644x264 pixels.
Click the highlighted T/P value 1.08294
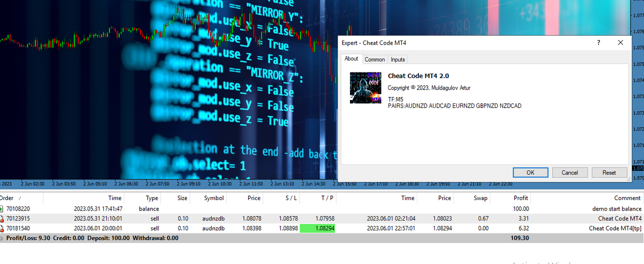[x=318, y=228]
